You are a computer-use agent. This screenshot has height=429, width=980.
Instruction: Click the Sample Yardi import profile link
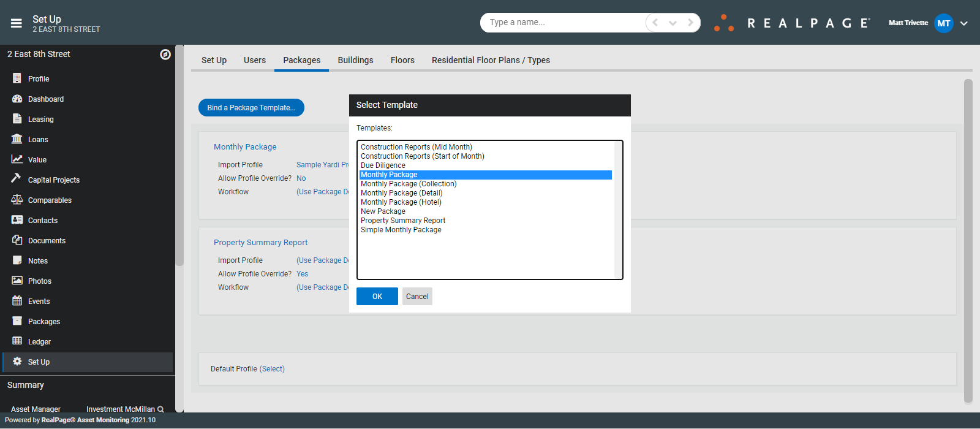[322, 165]
